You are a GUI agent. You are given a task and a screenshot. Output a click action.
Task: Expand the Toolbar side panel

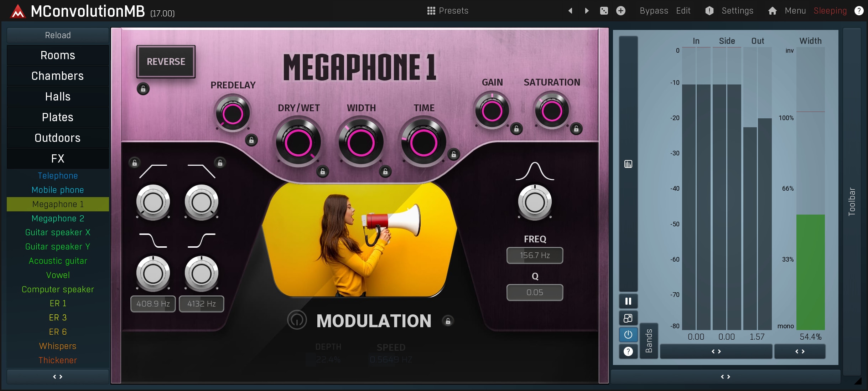(x=852, y=201)
